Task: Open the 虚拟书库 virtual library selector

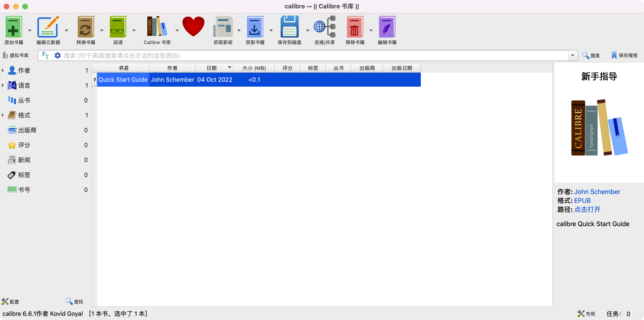Action: (x=16, y=55)
